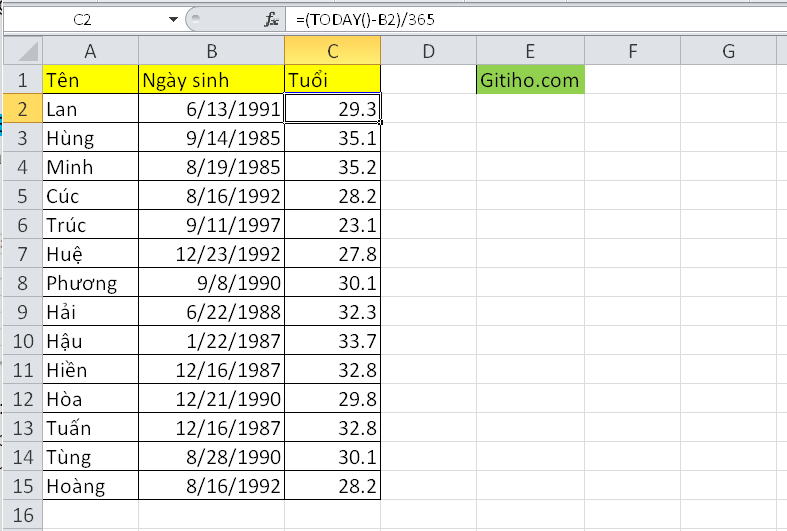Click the Insert Function fx icon
The image size is (787, 531).
[x=272, y=20]
